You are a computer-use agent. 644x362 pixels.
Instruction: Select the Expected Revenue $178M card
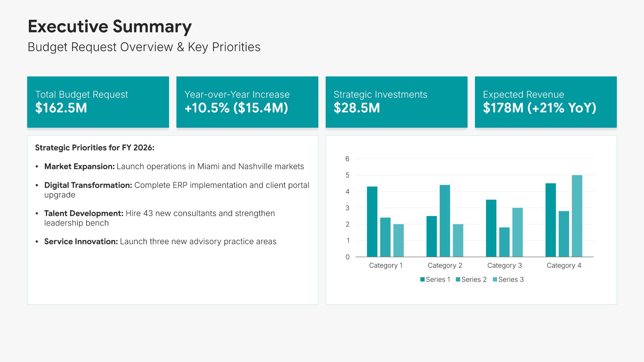click(x=546, y=102)
